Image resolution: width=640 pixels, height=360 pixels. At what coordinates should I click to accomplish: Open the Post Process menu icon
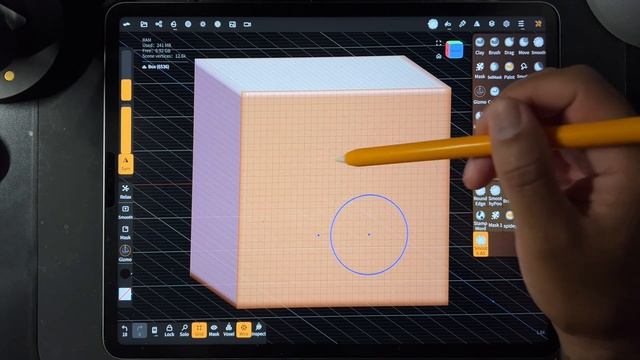[218, 24]
